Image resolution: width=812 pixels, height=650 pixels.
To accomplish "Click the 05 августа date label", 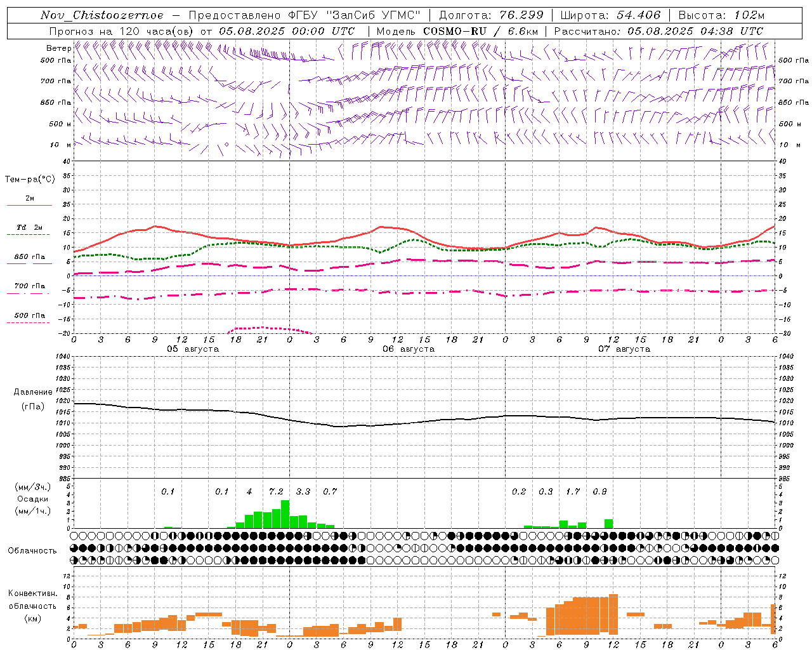I will click(193, 349).
